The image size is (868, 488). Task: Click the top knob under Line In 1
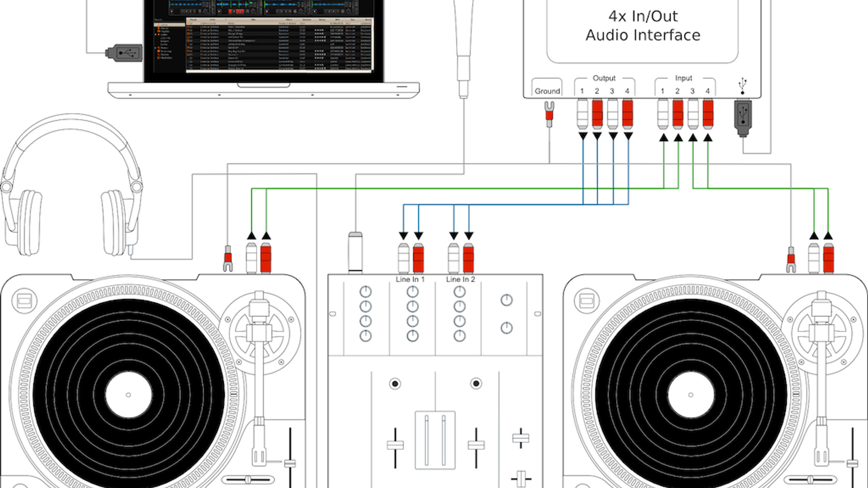pyautogui.click(x=412, y=292)
